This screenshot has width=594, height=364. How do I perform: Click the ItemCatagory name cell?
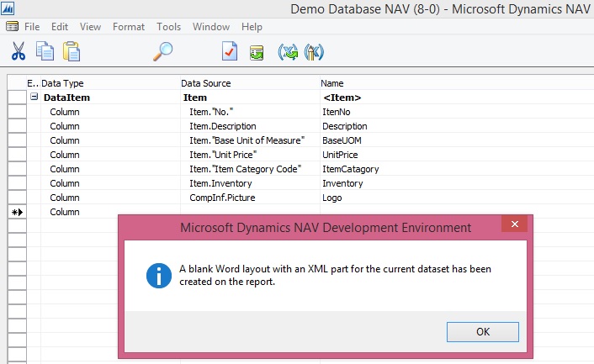tap(351, 169)
